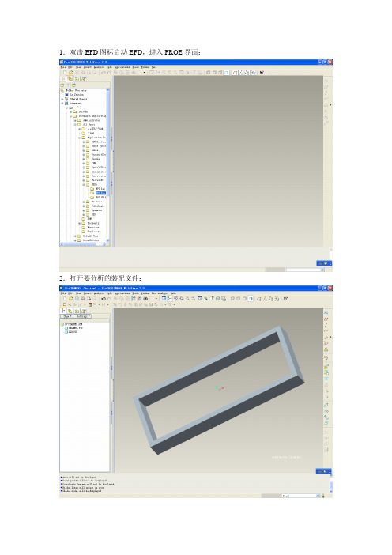The height and width of the screenshot is (555, 392).
Task: Click the Datum plane tool on the assembly's right toolbar
Action: [326, 319]
